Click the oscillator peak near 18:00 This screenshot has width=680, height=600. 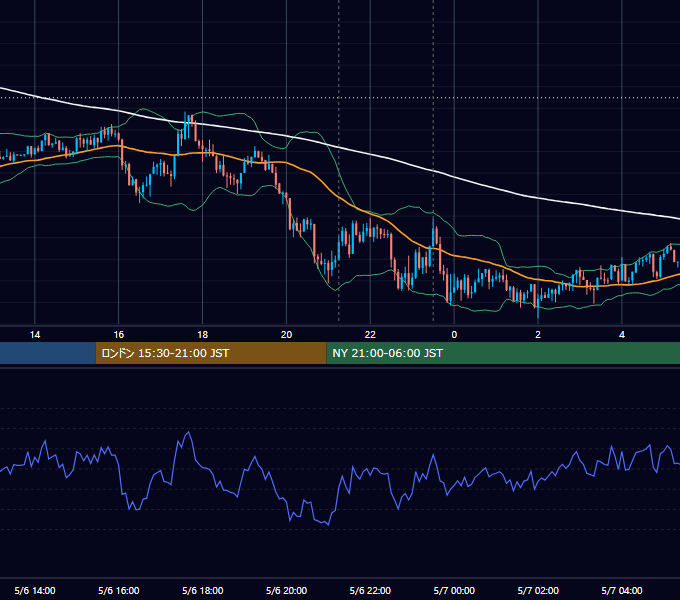189,432
